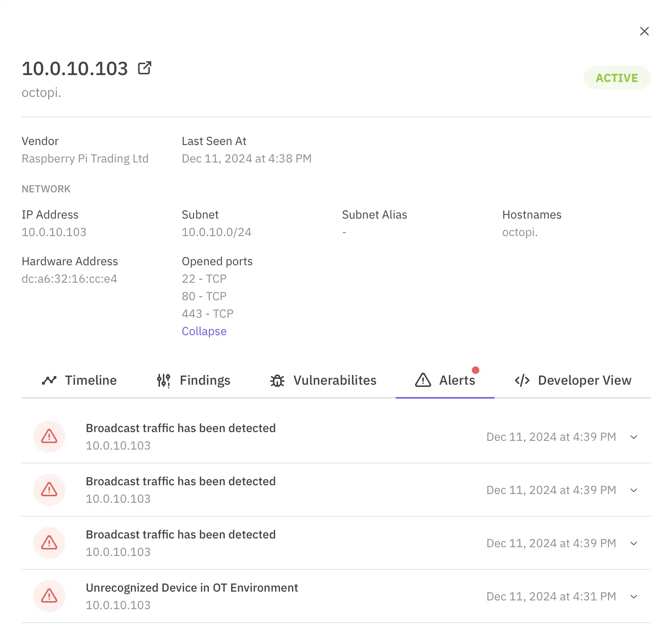
Task: Select the Unrecognized Device in OT Environment title
Action: click(x=192, y=588)
